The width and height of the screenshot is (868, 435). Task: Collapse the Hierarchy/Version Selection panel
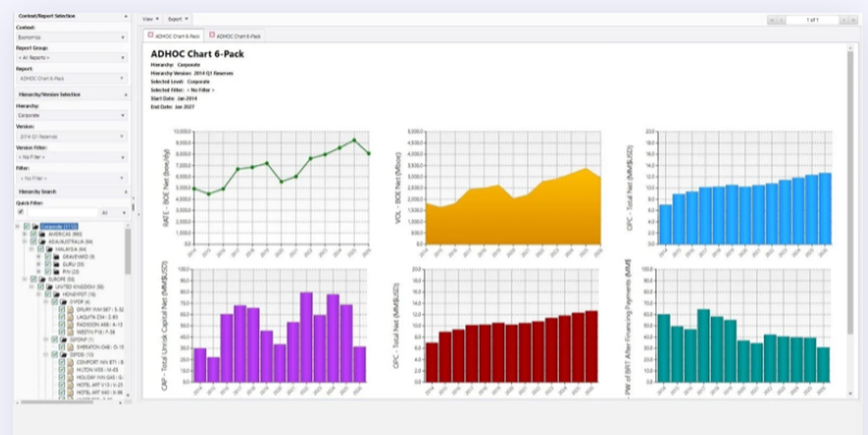tap(126, 95)
